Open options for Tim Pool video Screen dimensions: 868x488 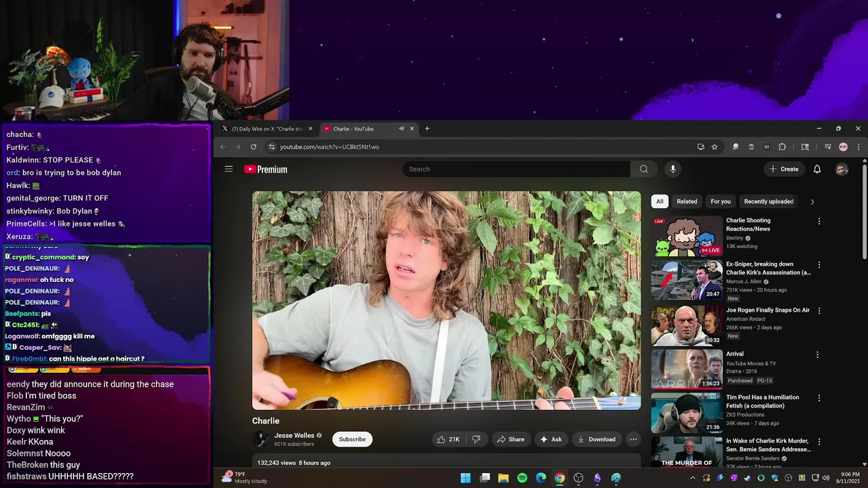(818, 398)
